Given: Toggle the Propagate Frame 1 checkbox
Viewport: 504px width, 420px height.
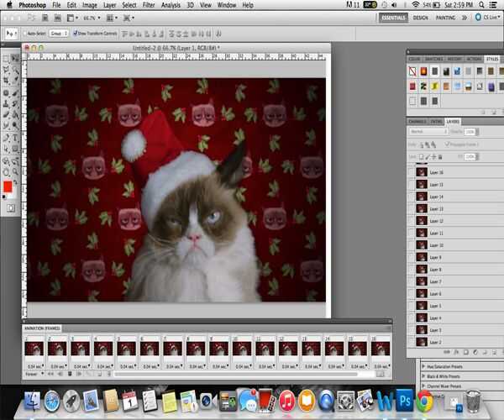Looking at the screenshot, I should (447, 144).
